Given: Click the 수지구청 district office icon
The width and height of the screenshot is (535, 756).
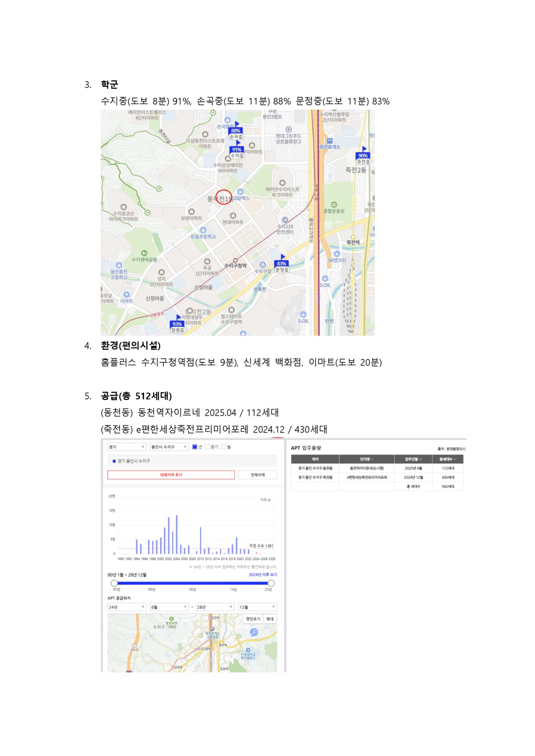Looking at the screenshot, I should [x=263, y=265].
